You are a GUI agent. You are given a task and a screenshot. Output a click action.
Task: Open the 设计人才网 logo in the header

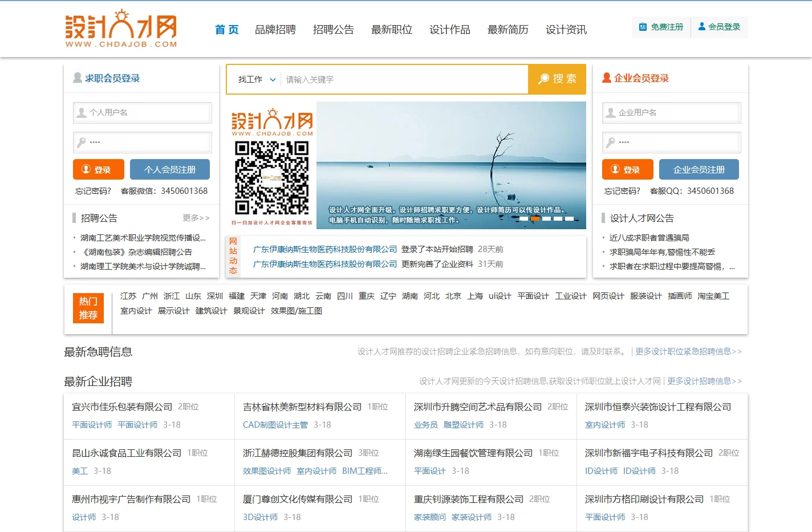[x=121, y=29]
